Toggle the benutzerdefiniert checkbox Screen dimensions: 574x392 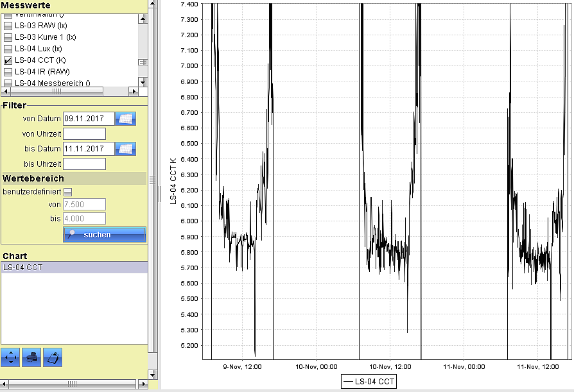[67, 192]
